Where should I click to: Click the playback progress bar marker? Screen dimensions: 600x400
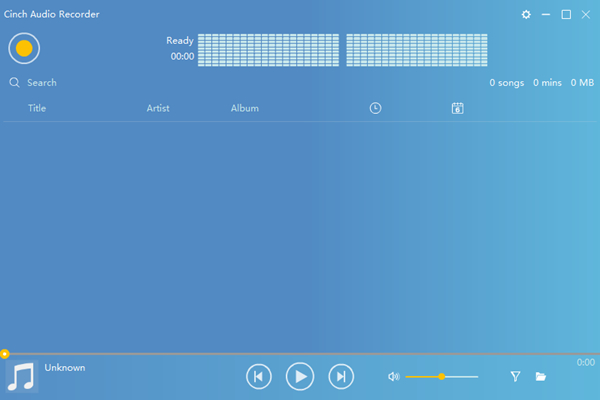coord(5,354)
